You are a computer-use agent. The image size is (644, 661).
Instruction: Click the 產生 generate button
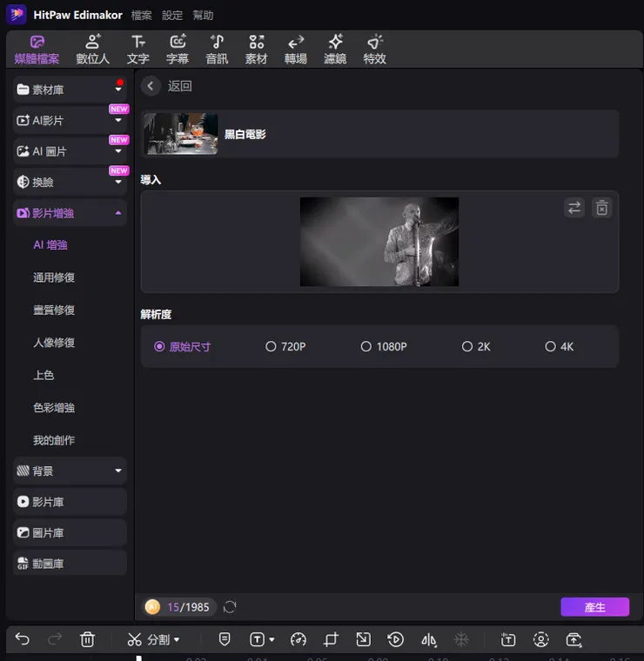click(x=594, y=607)
